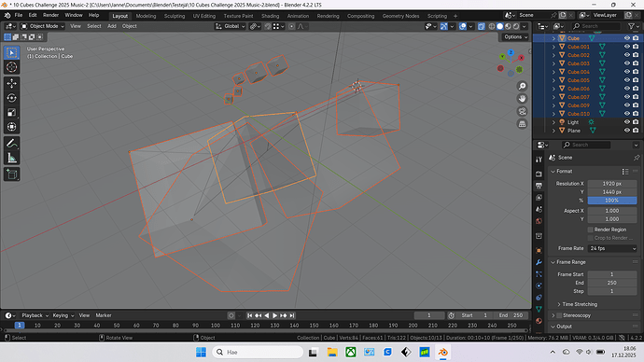Click the pan view hand icon
The image size is (644, 362).
(522, 99)
